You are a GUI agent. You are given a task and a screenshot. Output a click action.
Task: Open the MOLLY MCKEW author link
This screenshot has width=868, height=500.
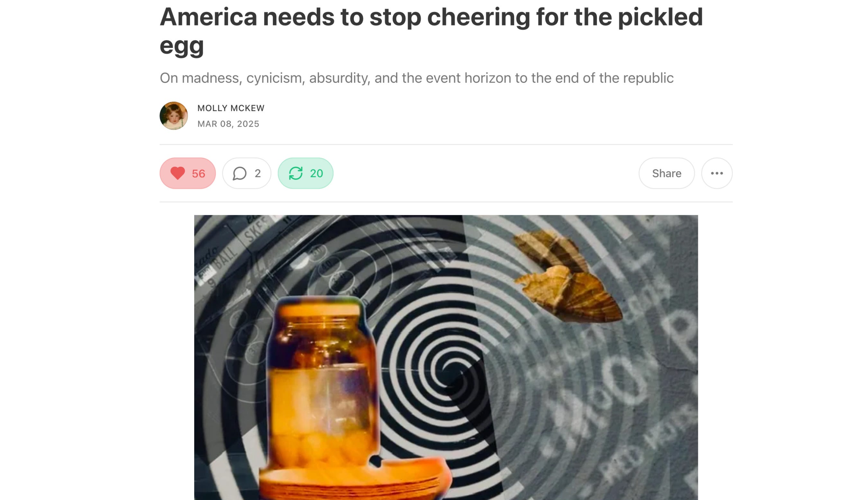click(231, 108)
